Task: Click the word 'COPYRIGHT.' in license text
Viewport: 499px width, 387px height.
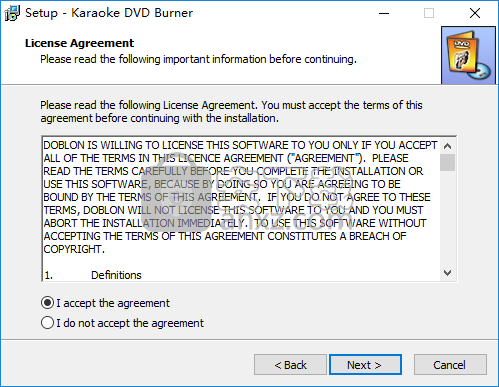Action: 74,249
